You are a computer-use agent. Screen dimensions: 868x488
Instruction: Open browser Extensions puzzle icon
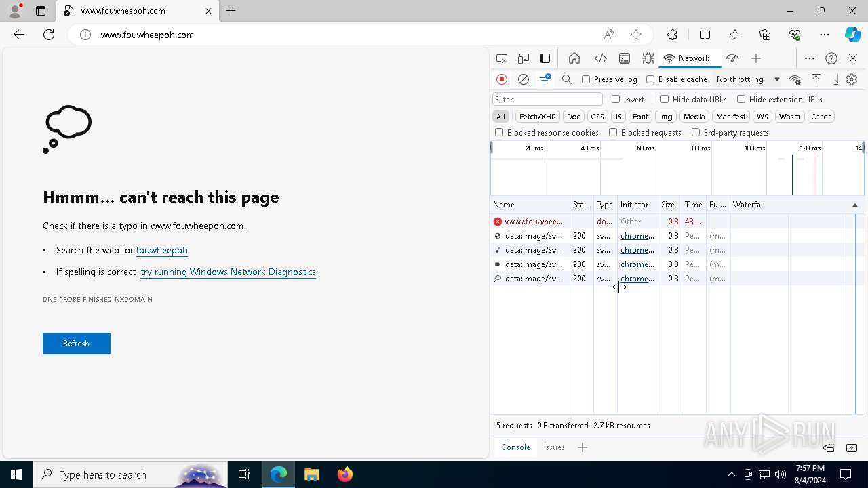pyautogui.click(x=672, y=35)
